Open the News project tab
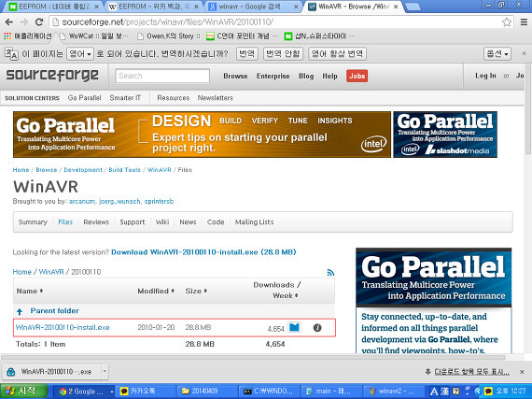 click(188, 222)
